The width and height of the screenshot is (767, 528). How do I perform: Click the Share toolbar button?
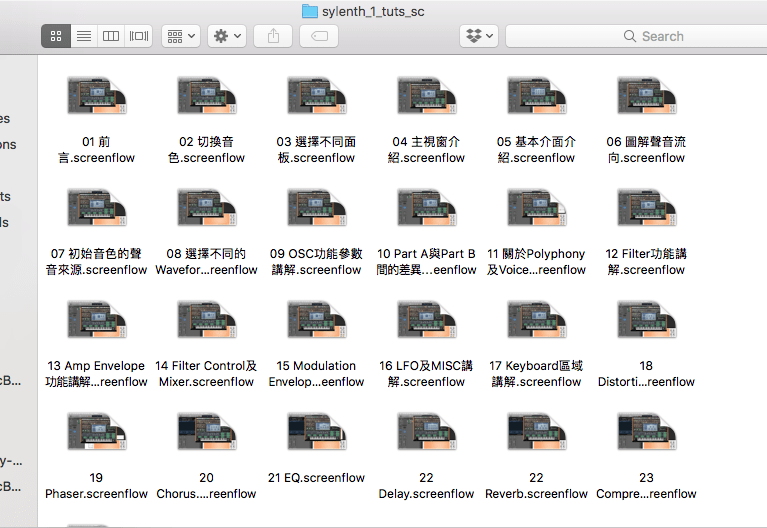(273, 36)
